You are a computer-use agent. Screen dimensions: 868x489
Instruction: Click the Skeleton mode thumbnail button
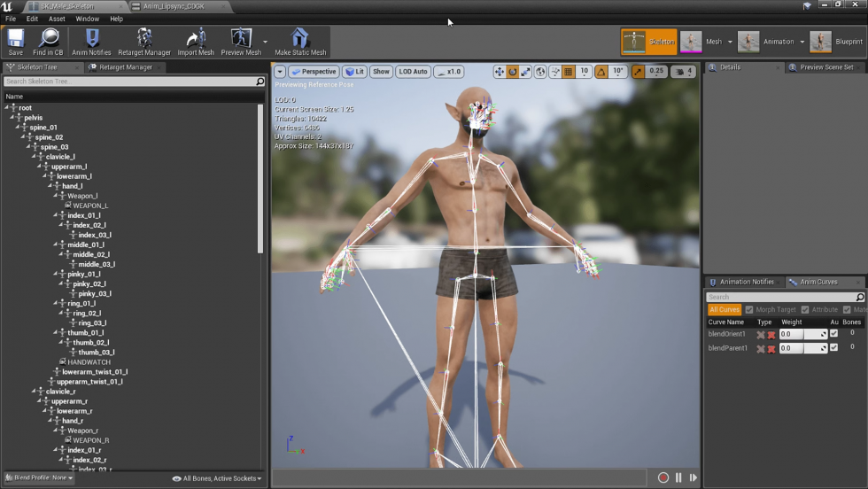point(648,42)
